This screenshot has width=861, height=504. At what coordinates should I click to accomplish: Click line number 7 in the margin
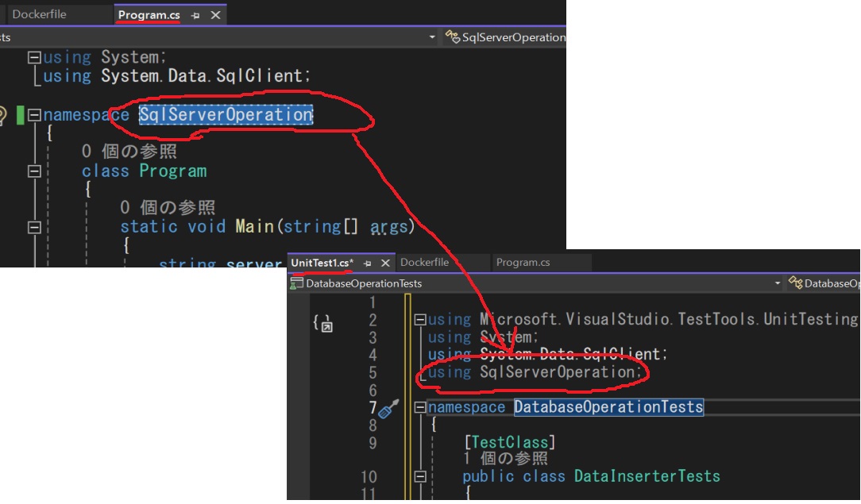pyautogui.click(x=373, y=407)
